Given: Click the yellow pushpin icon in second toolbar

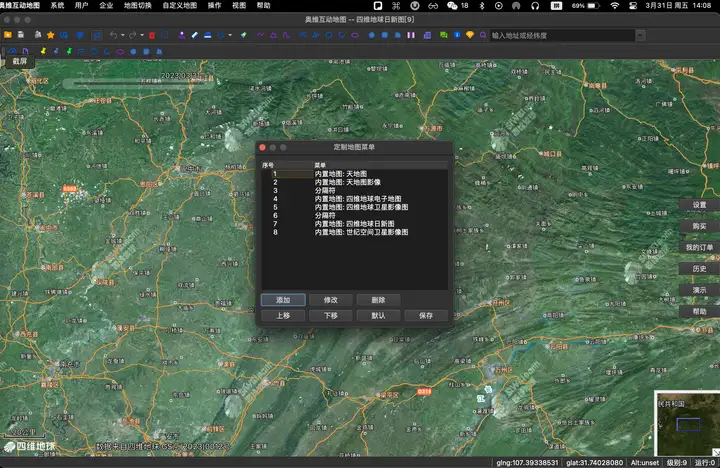Looking at the screenshot, I should coord(43,51).
